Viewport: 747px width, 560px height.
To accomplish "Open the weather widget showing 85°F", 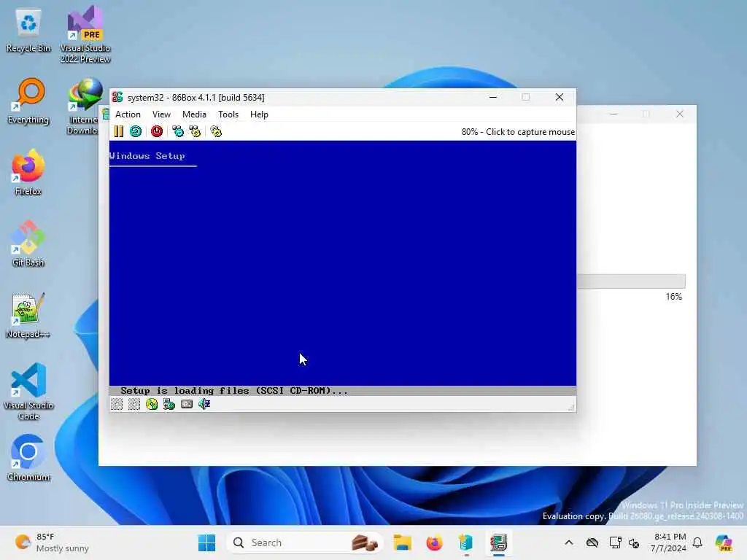I will (52, 542).
